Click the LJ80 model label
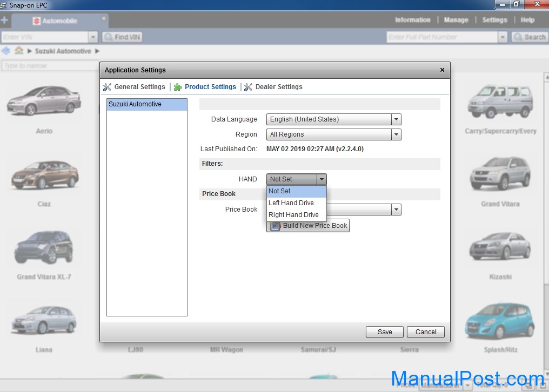Image resolution: width=549 pixels, height=392 pixels. tap(136, 350)
